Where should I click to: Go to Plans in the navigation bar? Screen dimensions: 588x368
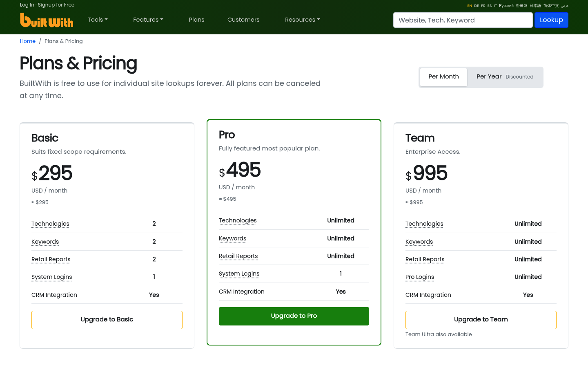tap(196, 20)
